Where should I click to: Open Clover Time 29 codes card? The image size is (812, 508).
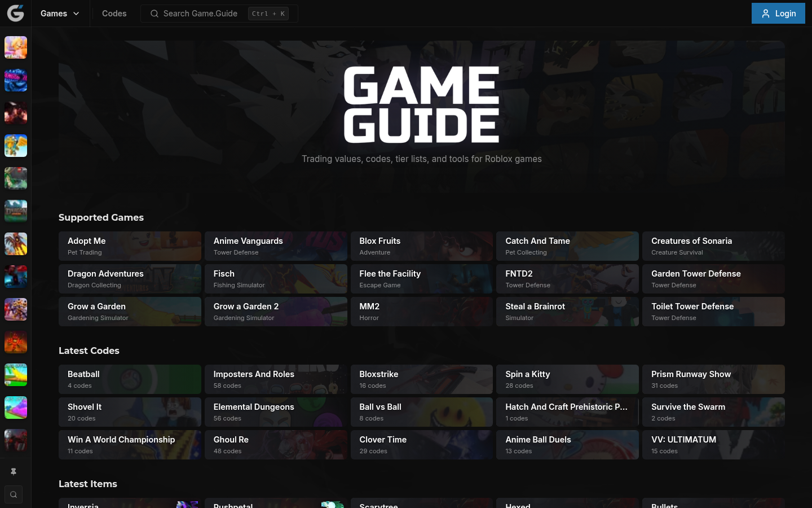[x=422, y=445]
